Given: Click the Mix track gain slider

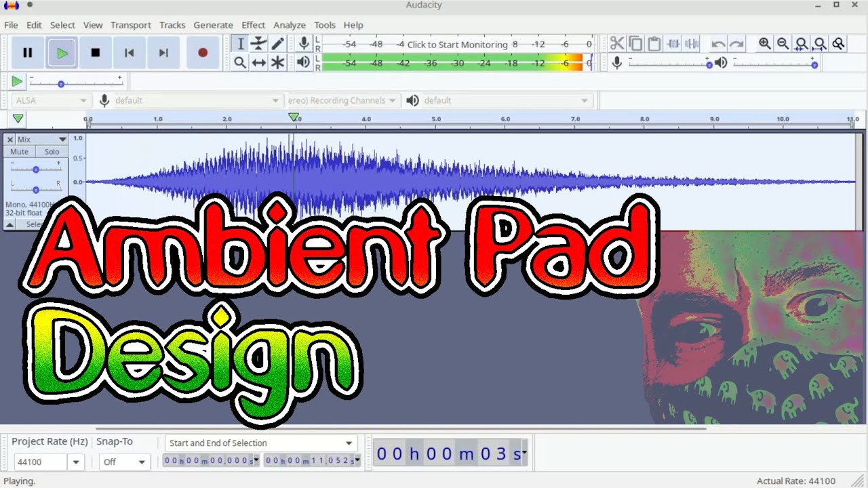Looking at the screenshot, I should click(36, 169).
